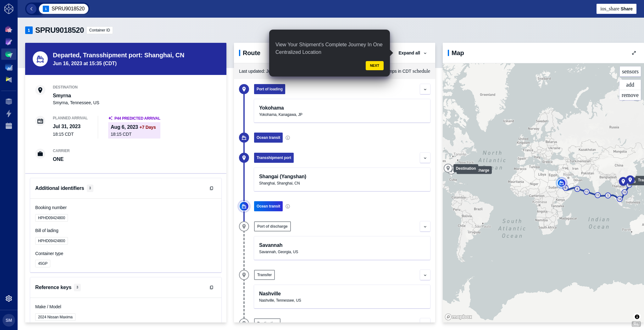Toggle the sensors map control
The height and width of the screenshot is (330, 644).
coord(630,71)
